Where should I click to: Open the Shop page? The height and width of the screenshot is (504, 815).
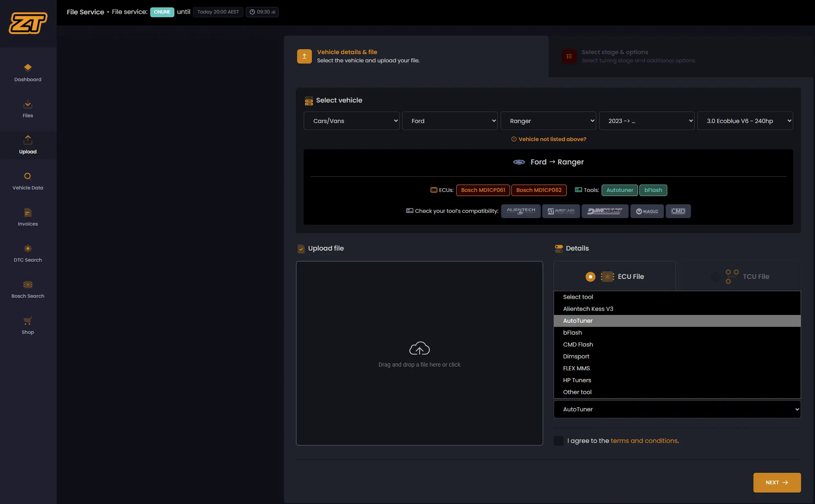[x=28, y=325]
